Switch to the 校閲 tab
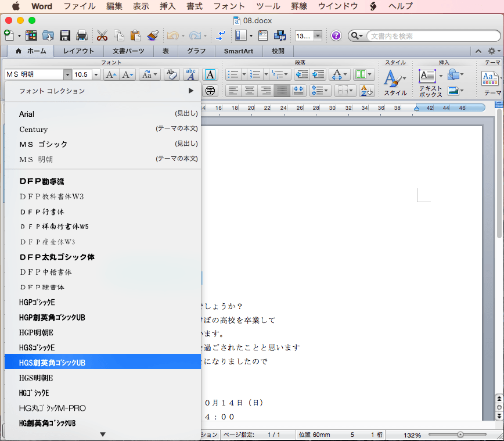The width and height of the screenshot is (504, 441). 278,51
